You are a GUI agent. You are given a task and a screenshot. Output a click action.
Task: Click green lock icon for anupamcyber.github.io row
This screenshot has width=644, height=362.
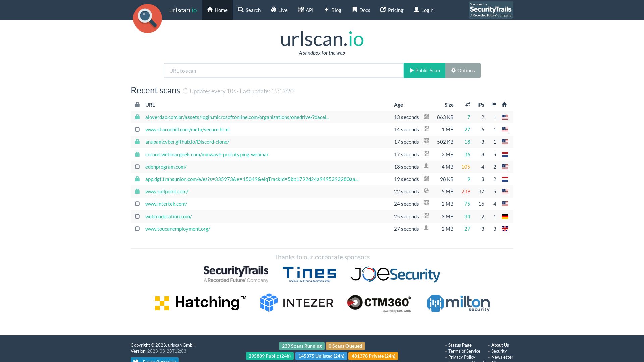tap(137, 142)
